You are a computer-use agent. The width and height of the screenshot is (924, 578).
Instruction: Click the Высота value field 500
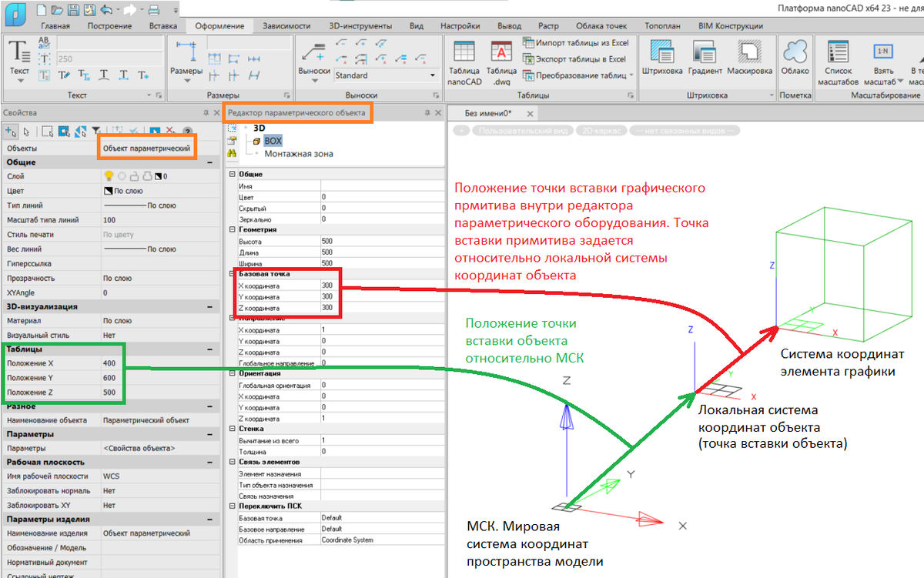click(383, 241)
